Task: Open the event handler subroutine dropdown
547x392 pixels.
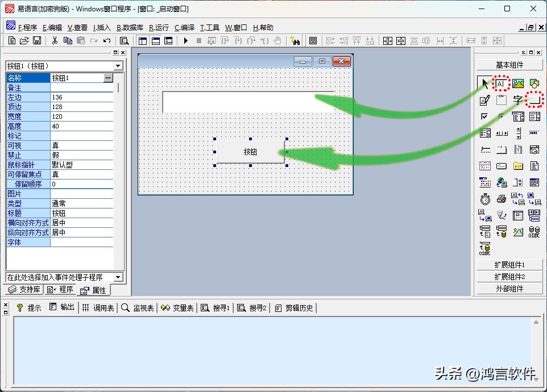Action: 118,277
